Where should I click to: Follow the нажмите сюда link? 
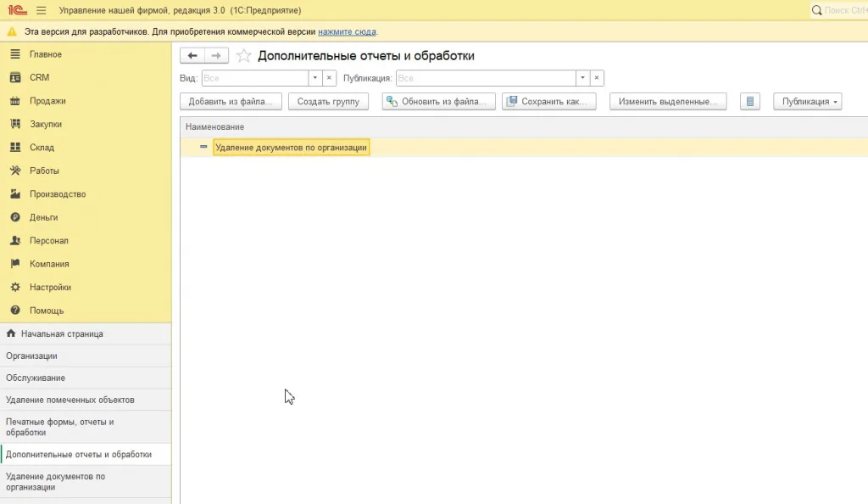(x=347, y=31)
